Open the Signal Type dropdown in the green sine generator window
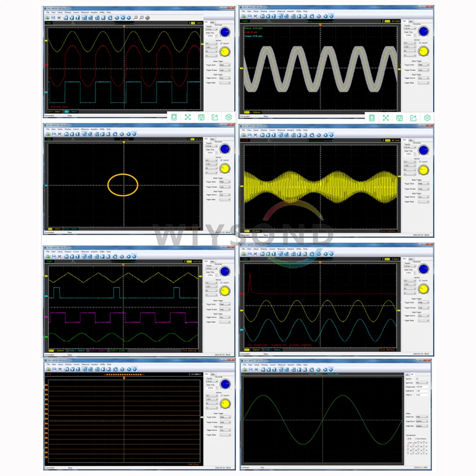Viewport: 476px width, 476px height. pos(422,383)
